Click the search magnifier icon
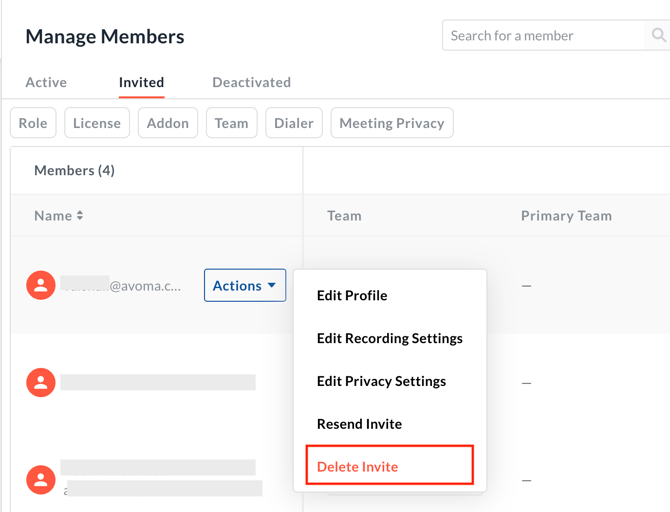Viewport: 670px width, 512px height. click(658, 35)
